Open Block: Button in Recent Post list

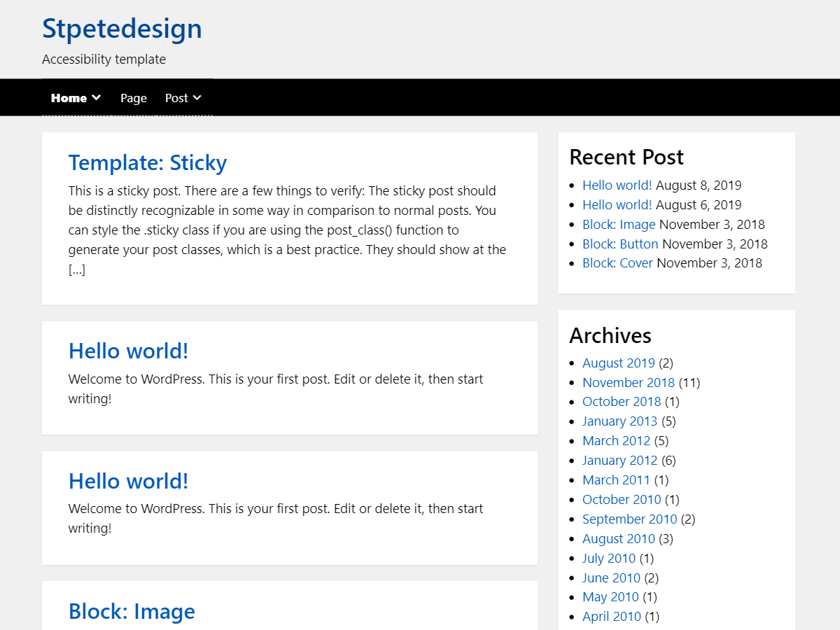pyautogui.click(x=620, y=244)
